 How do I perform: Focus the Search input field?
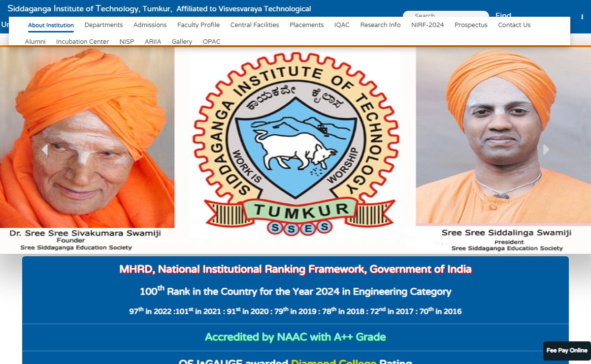[x=446, y=15]
